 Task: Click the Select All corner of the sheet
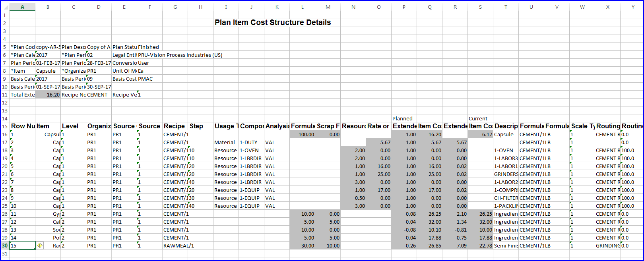tap(5, 7)
